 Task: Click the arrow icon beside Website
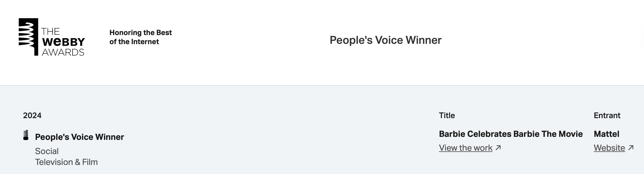click(631, 148)
